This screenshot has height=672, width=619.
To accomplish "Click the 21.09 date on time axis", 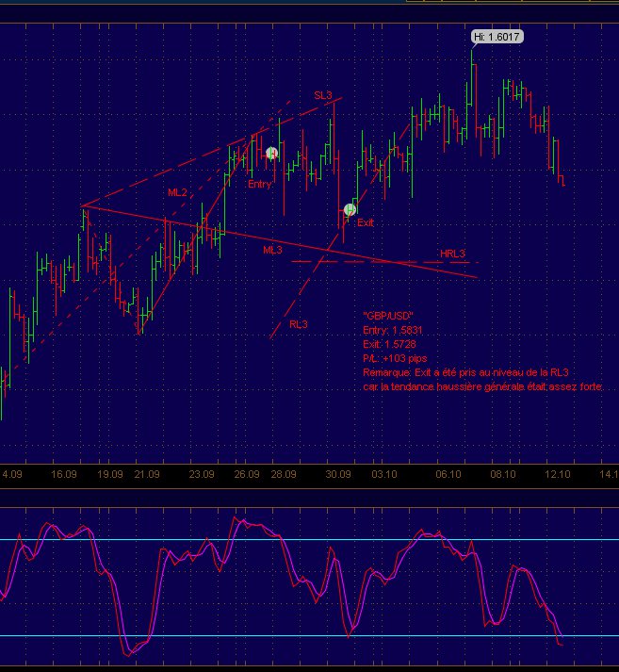I will 147,474.
